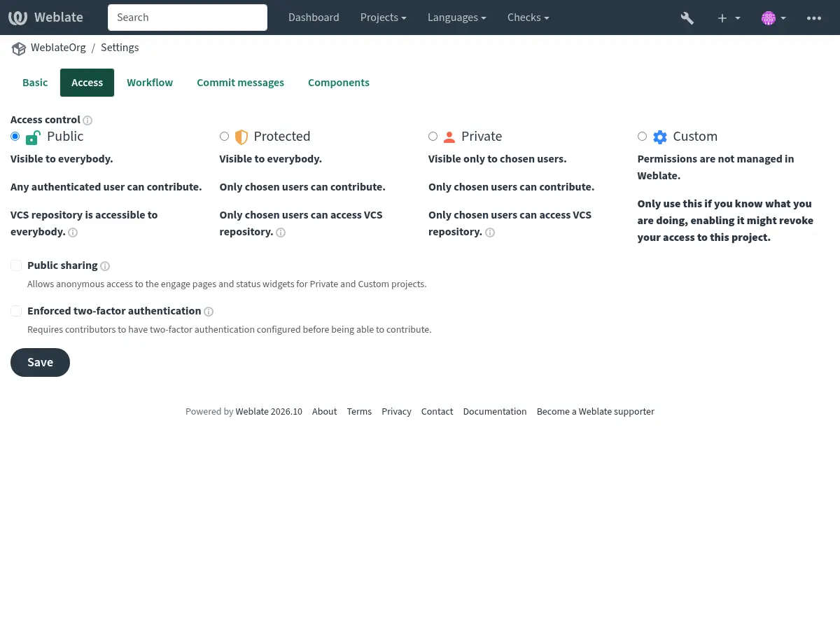Screen dimensions: 840x643
Task: Switch to the Basic tab
Action: coord(35,83)
